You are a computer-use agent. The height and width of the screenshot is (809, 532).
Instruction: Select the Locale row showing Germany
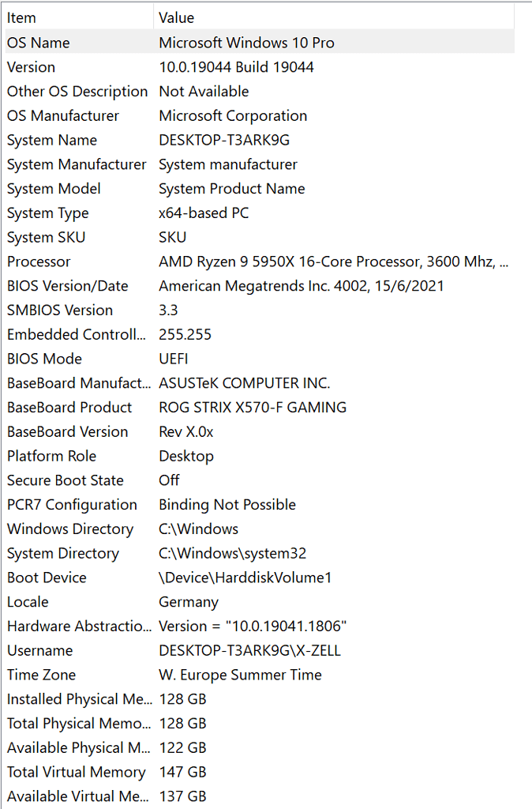[x=260, y=601]
